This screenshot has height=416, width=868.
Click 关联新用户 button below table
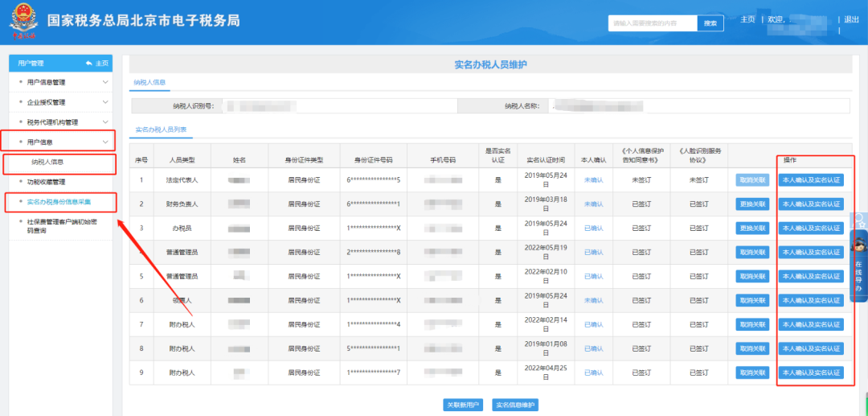464,405
